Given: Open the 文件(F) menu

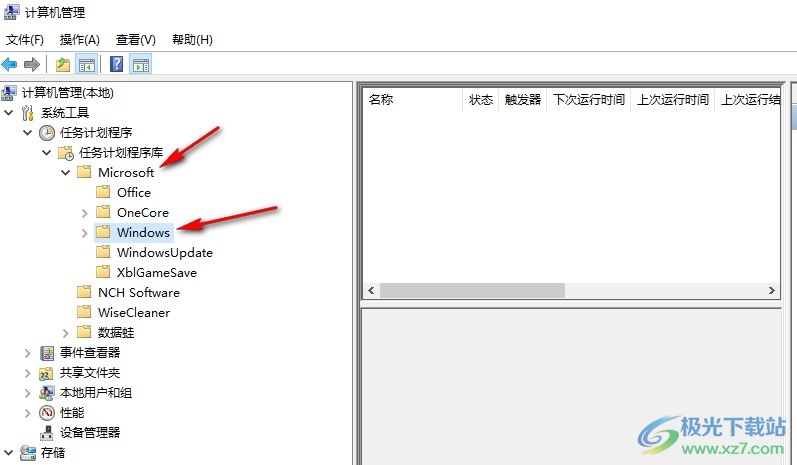Looking at the screenshot, I should click(24, 39).
